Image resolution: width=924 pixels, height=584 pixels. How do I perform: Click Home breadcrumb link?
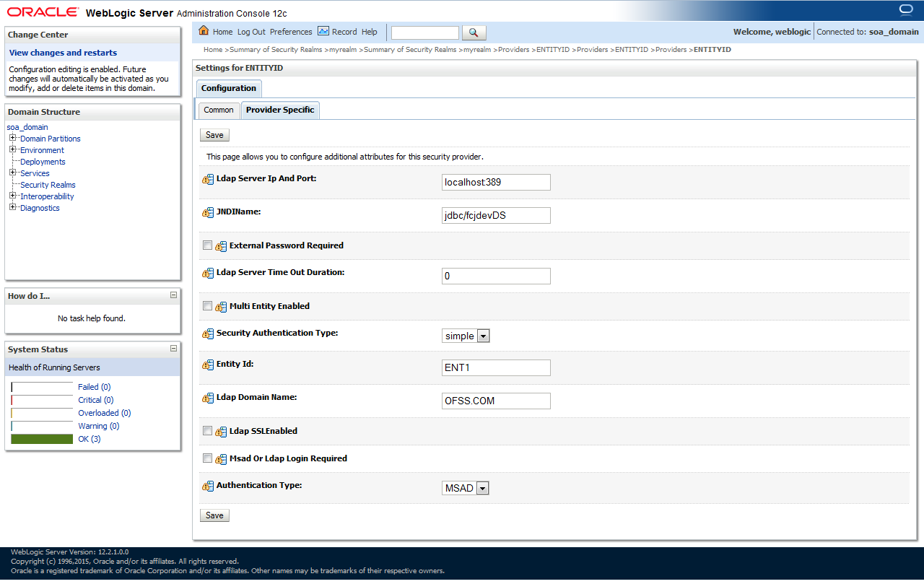coord(213,50)
